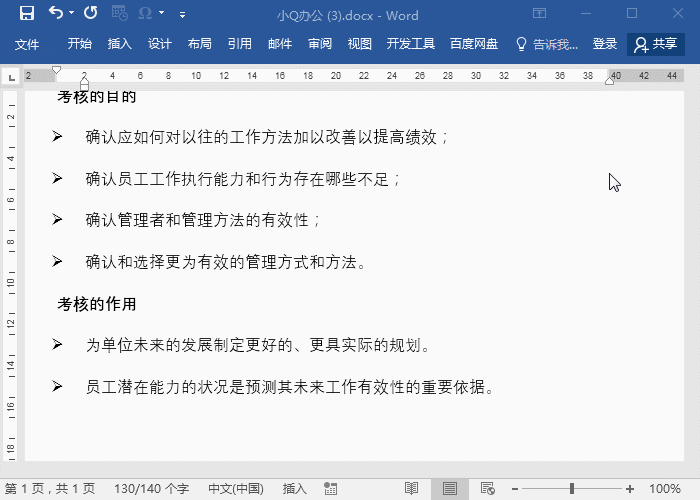
Task: Click the greyed calendar-table icon in quick access toolbar
Action: tap(120, 13)
